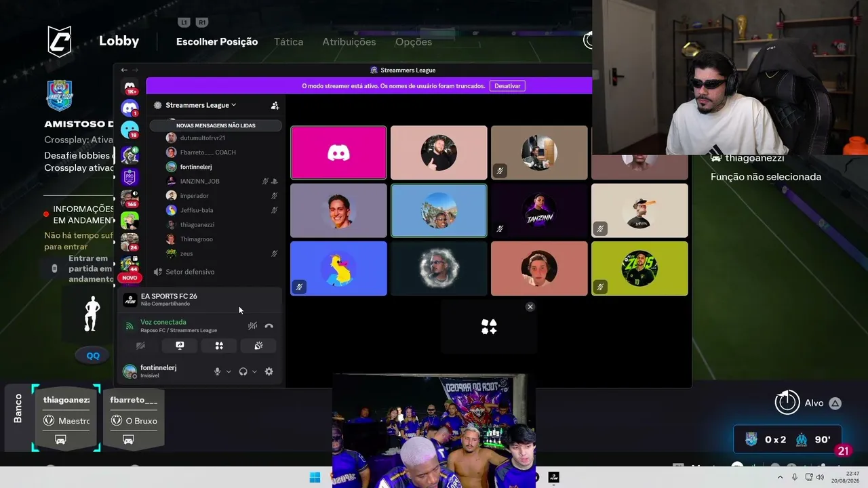
Task: Click the Lobby heading
Action: pos(119,41)
